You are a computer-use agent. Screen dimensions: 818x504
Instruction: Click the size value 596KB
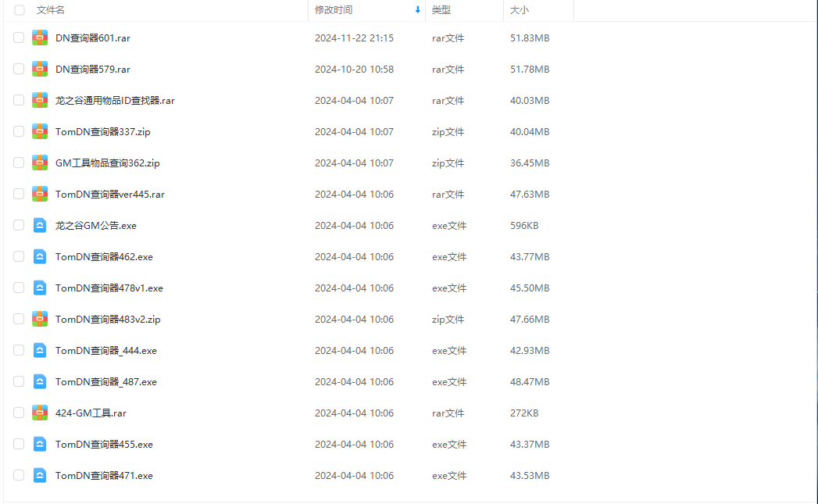tap(524, 226)
